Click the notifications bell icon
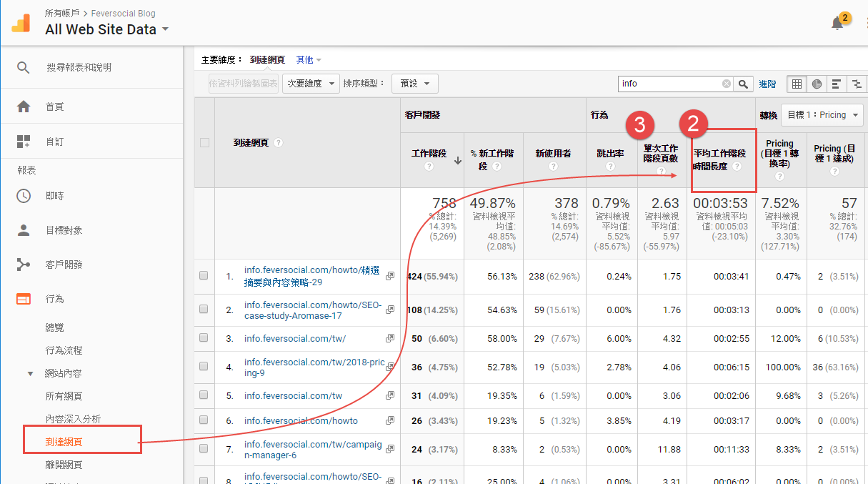The image size is (868, 484). [837, 24]
